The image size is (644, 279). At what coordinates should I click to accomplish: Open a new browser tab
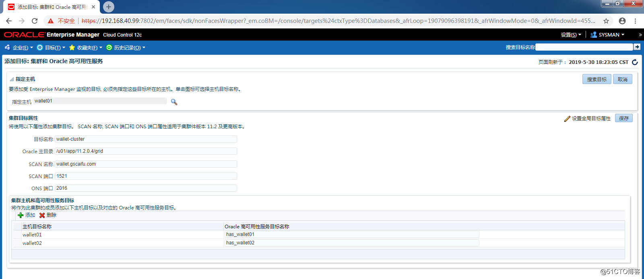coord(109,7)
